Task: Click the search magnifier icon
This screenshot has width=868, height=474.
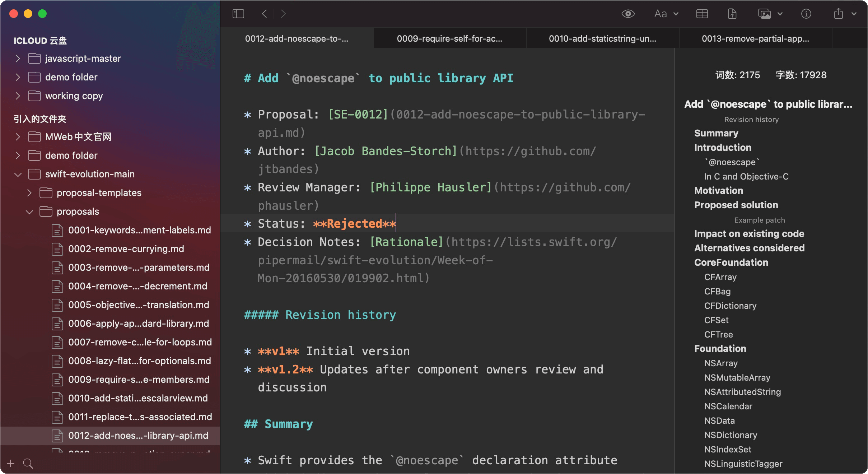Action: pos(28,464)
